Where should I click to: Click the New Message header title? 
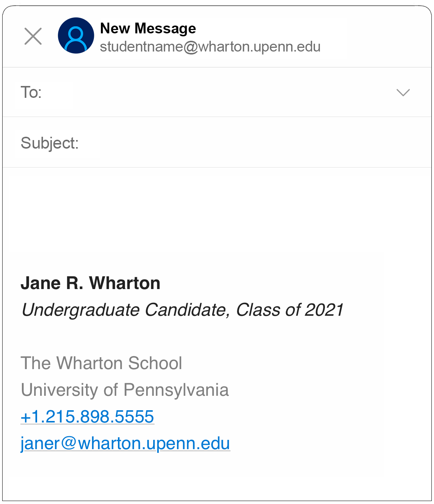[148, 29]
